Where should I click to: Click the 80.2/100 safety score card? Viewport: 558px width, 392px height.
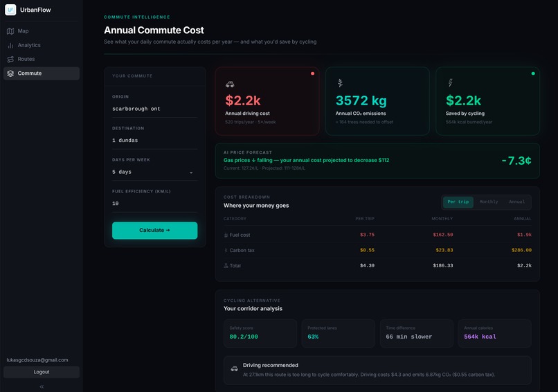point(260,333)
